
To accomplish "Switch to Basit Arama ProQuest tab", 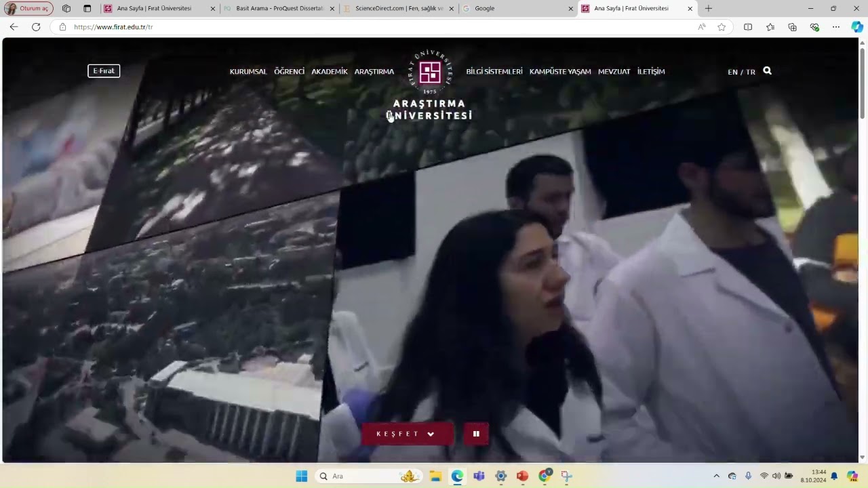I will pyautogui.click(x=279, y=8).
